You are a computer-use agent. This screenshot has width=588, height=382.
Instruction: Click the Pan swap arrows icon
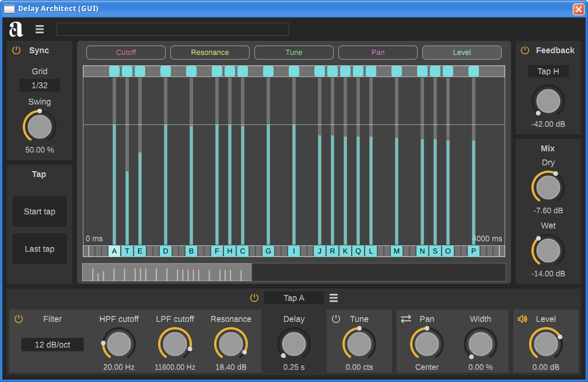pos(406,319)
